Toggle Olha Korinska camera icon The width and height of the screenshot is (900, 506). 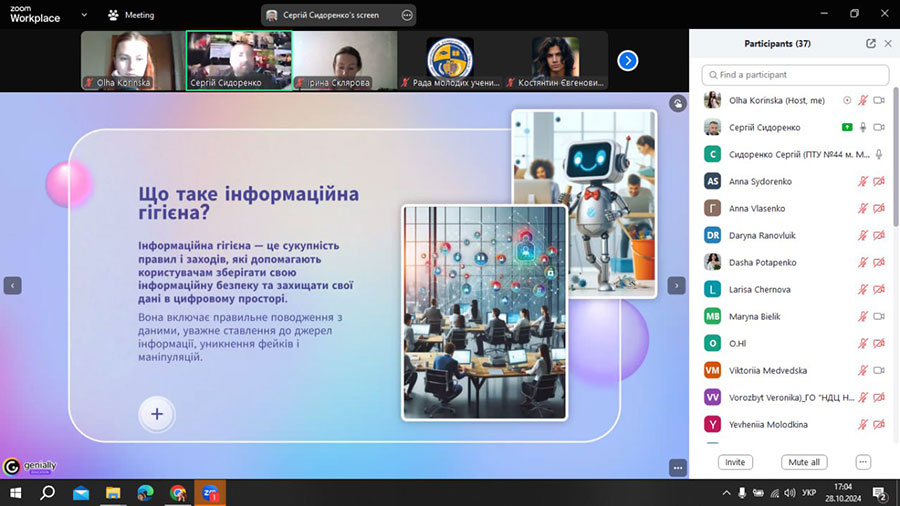pos(879,100)
